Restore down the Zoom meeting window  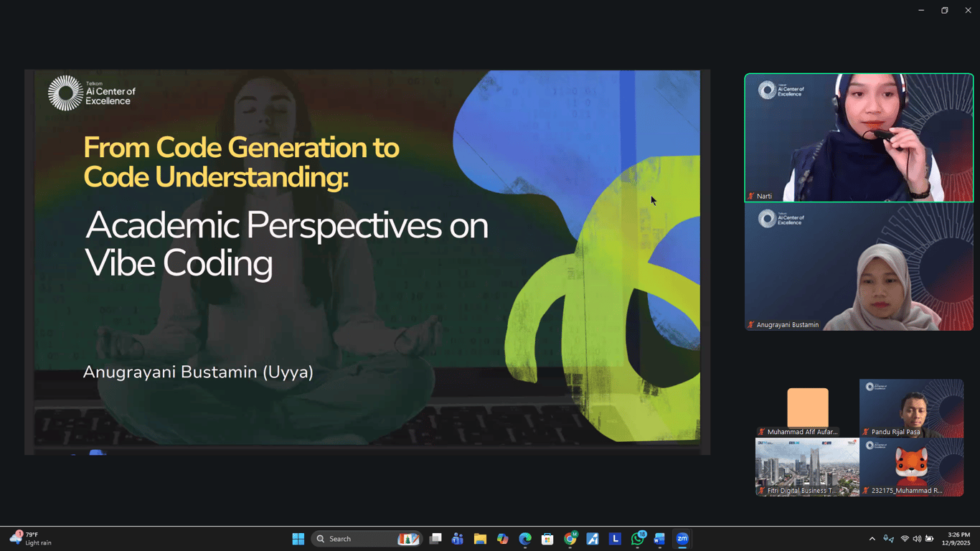pos(944,10)
